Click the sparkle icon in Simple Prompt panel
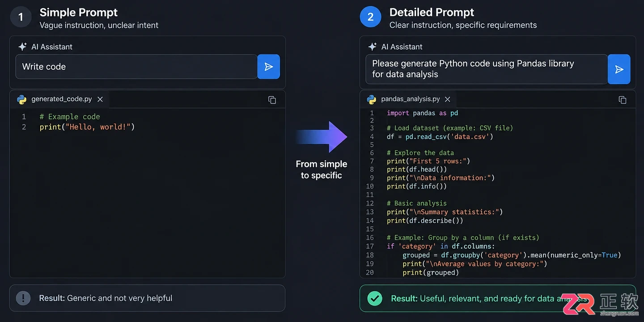Viewport: 644px width, 322px height. 22,47
